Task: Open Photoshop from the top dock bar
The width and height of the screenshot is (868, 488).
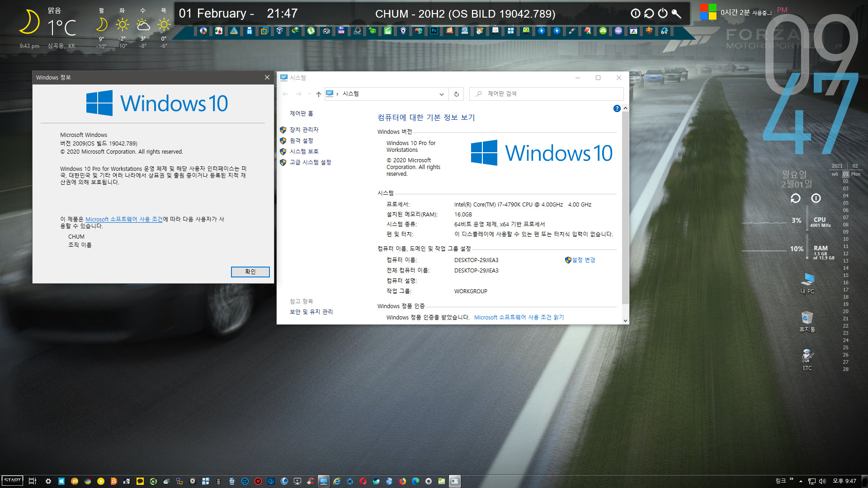Action: click(434, 31)
